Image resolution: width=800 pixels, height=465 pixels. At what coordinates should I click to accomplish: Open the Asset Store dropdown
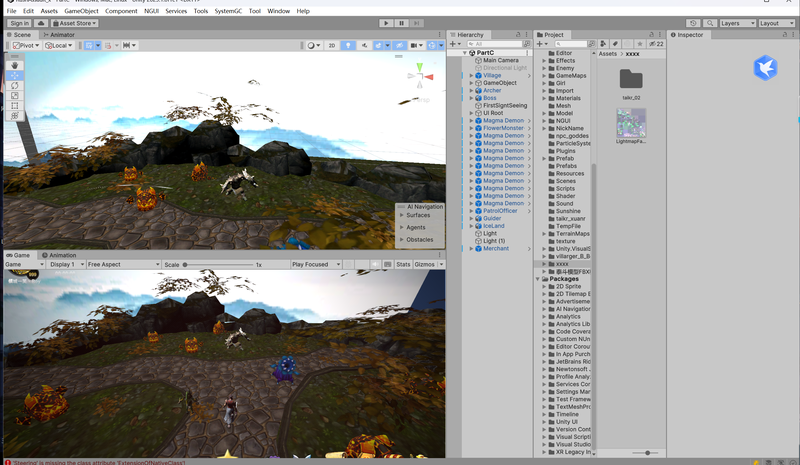[74, 23]
